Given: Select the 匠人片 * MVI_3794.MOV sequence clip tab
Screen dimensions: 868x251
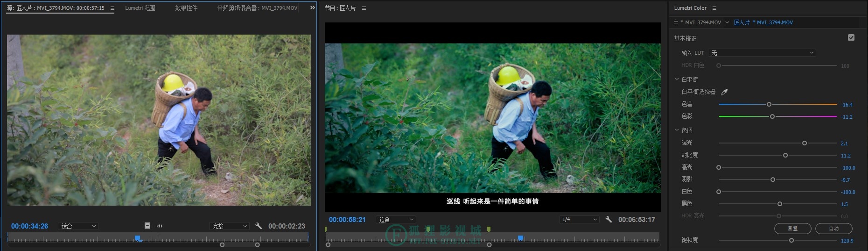Looking at the screenshot, I should [x=763, y=22].
